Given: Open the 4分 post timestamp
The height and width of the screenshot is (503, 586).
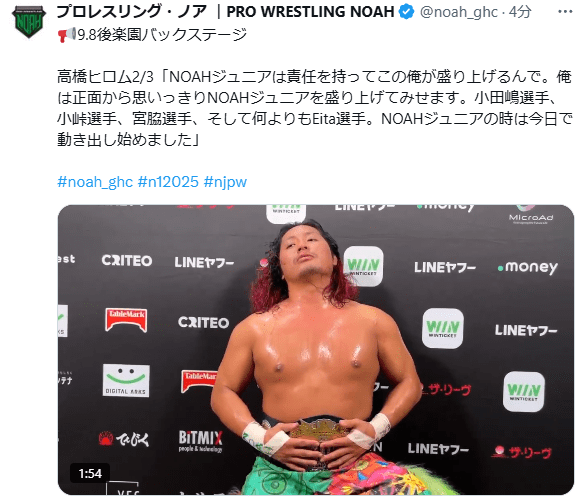Looking at the screenshot, I should tap(520, 12).
